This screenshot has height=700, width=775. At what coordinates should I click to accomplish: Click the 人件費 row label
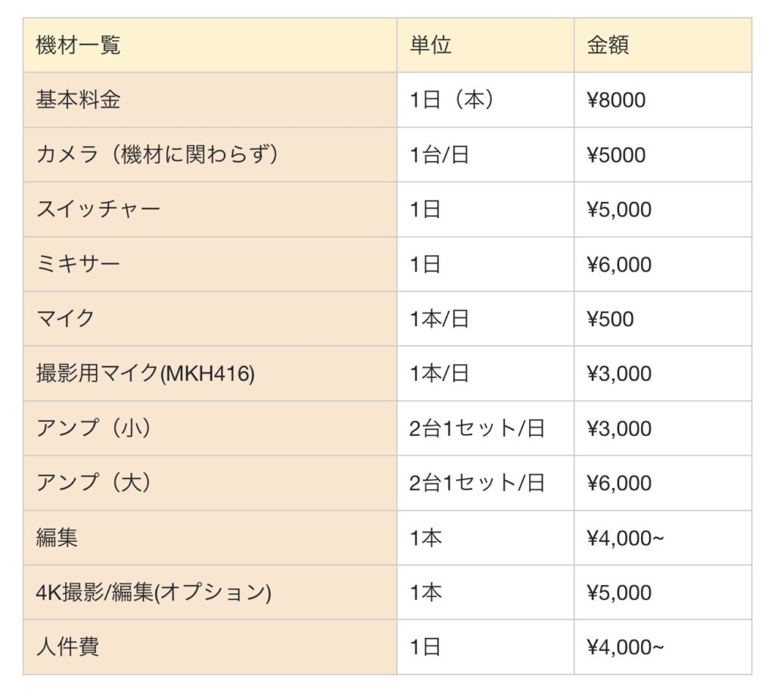click(67, 647)
